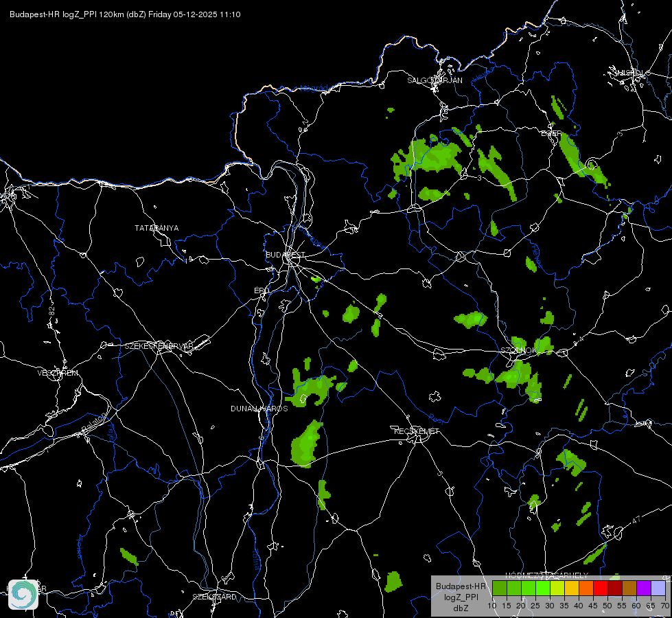
Task: Select the 40–45 dBZ orange legend swatch
Action: pos(586,588)
